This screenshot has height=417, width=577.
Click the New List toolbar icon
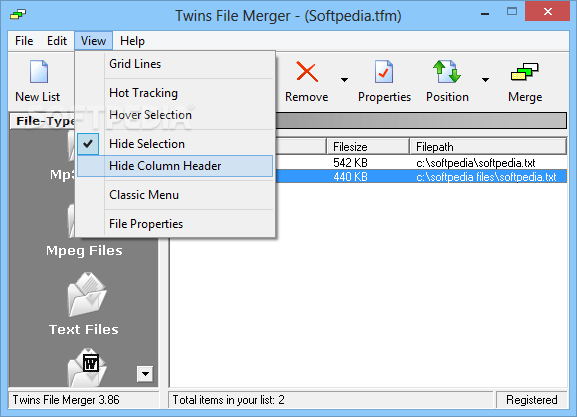pos(39,72)
